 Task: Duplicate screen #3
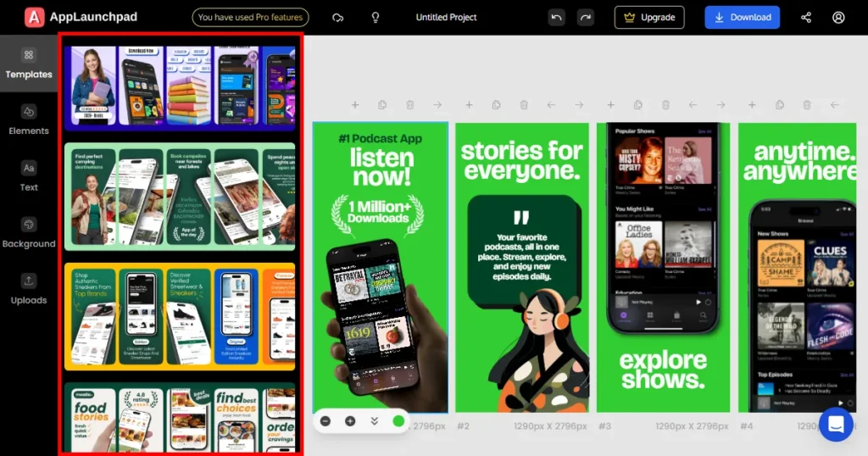pos(637,104)
